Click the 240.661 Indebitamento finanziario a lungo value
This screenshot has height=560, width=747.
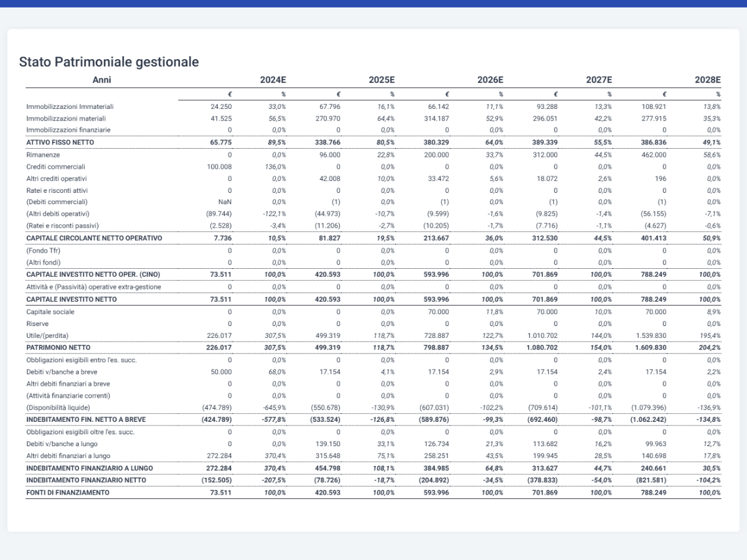point(654,468)
